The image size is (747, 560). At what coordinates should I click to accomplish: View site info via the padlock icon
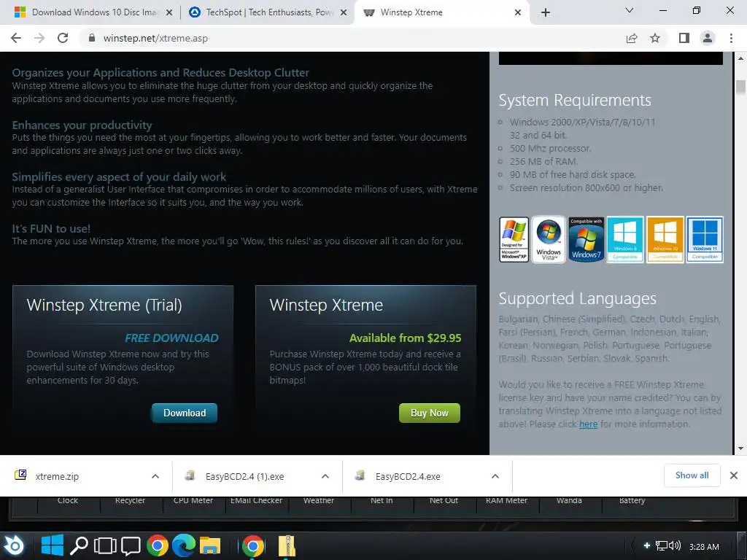click(92, 38)
